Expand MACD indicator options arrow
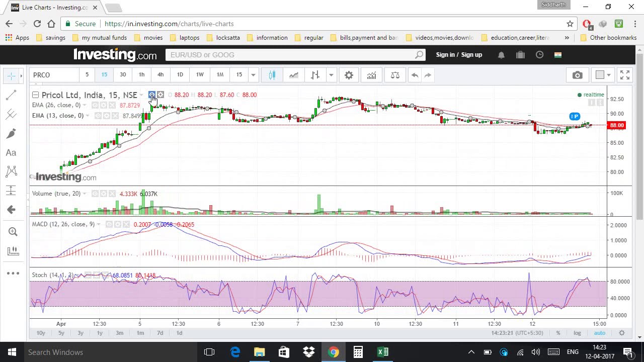 coord(99,224)
